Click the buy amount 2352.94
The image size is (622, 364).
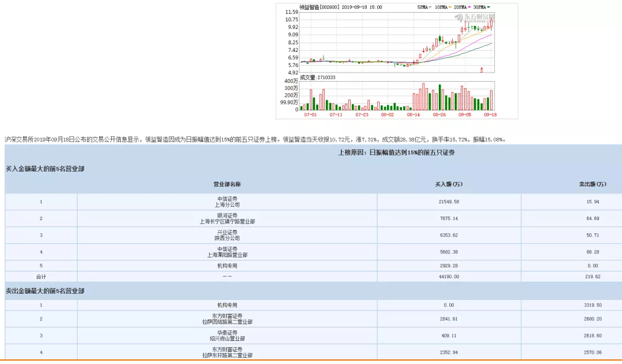(449, 352)
